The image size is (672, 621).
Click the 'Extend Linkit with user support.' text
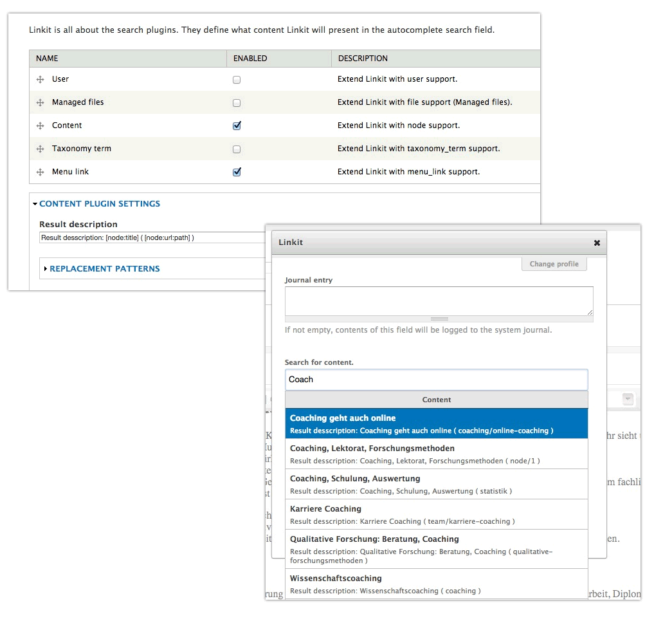point(397,79)
